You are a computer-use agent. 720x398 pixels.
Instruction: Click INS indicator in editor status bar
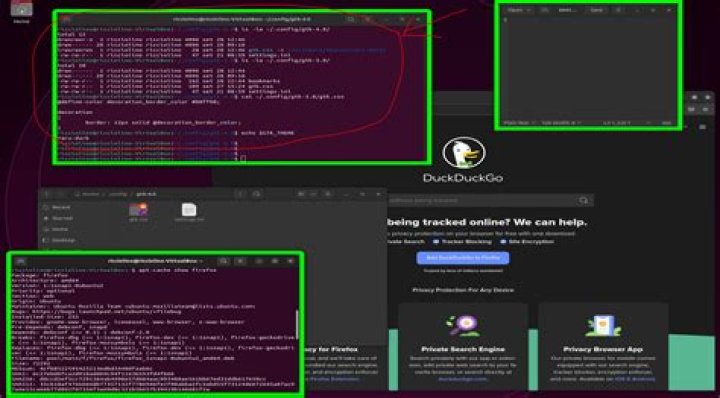pos(667,123)
